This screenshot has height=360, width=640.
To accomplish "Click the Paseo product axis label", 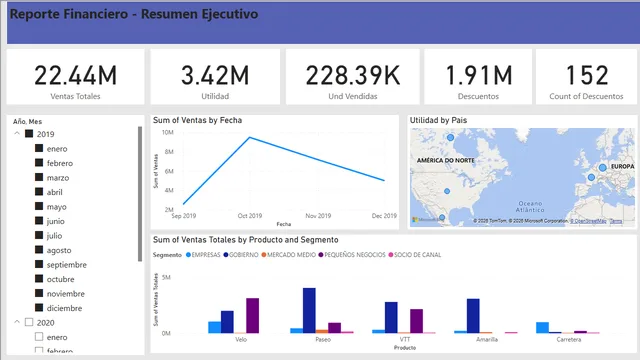I will 323,340.
